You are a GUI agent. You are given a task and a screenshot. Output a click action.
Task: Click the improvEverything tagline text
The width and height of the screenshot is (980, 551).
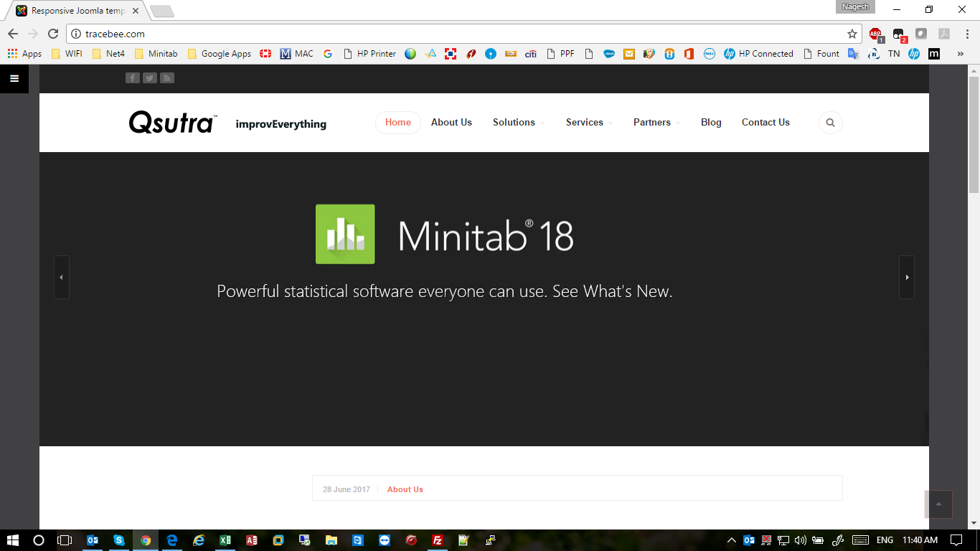(281, 124)
